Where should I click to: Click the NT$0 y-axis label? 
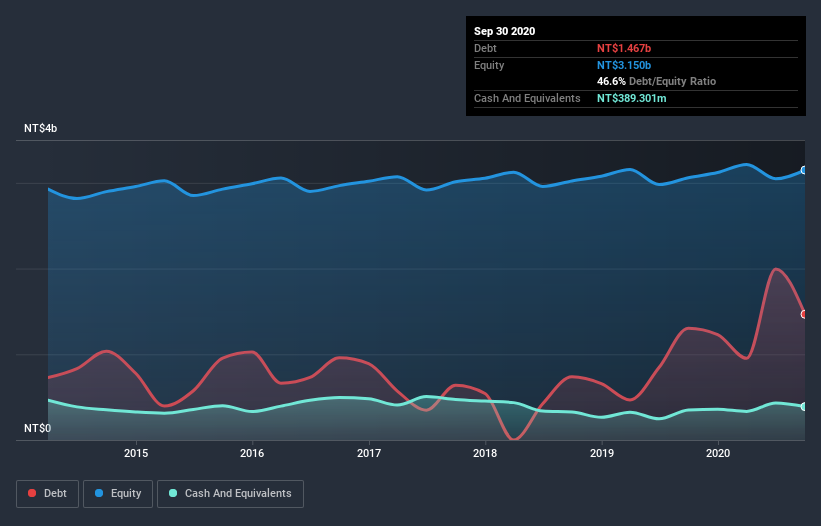pyautogui.click(x=38, y=428)
